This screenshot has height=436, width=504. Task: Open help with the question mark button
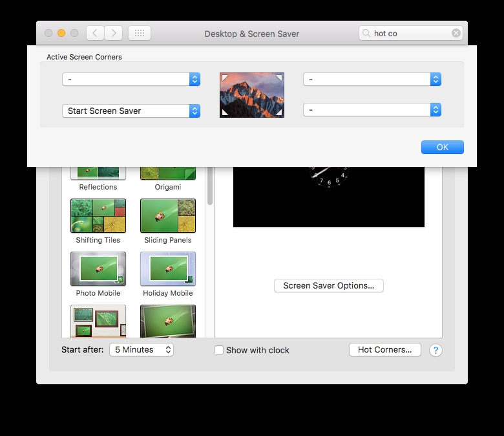(x=436, y=350)
